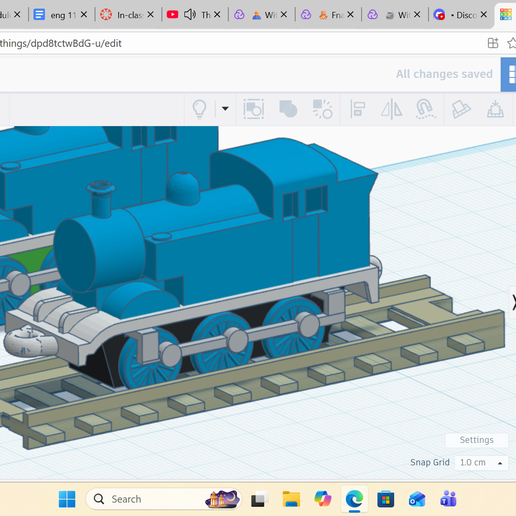This screenshot has height=516, width=516.
Task: Open Microsoft Store from taskbar
Action: click(x=386, y=499)
